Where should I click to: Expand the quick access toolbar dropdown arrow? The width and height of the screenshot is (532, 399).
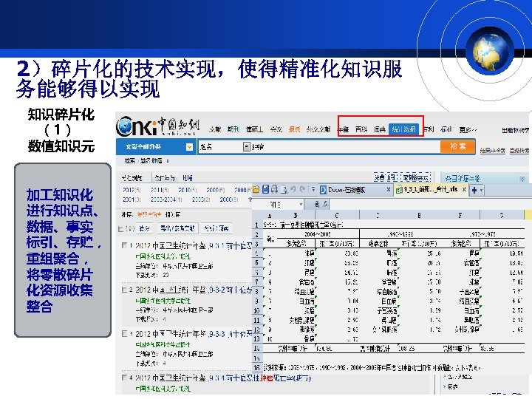(x=313, y=189)
